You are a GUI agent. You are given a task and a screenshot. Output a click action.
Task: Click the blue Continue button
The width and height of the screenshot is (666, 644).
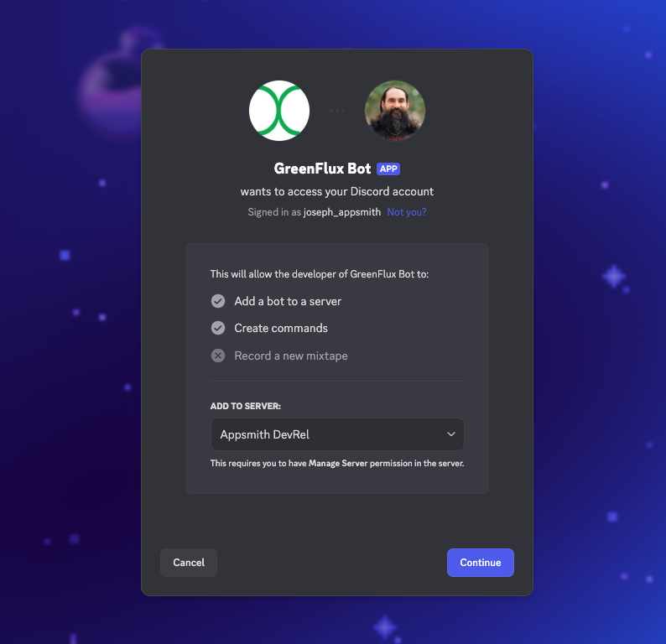481,563
